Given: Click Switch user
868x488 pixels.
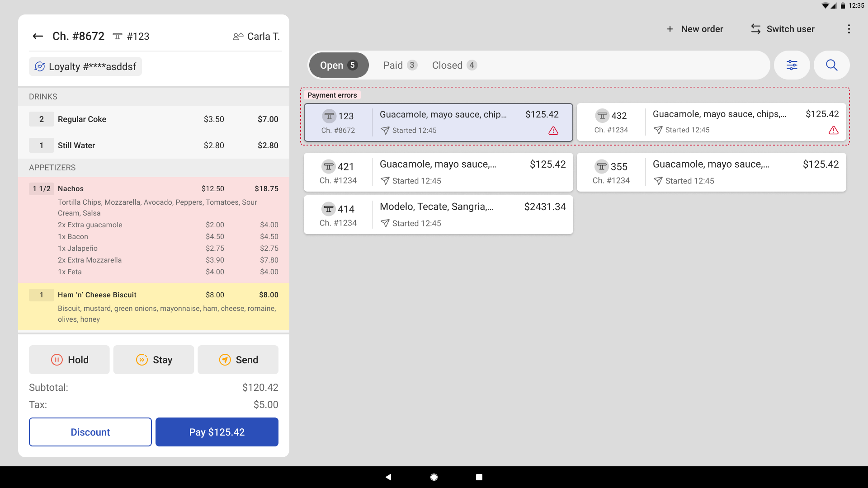Looking at the screenshot, I should coord(783,29).
